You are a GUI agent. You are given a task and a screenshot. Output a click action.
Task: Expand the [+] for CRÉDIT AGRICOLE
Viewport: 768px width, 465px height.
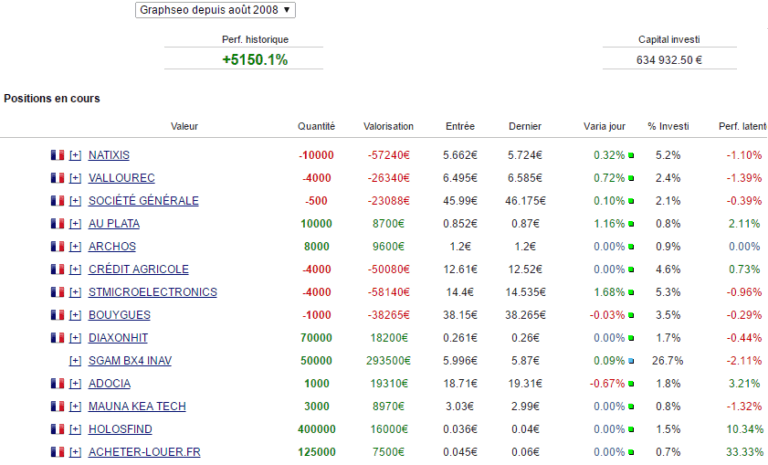(75, 269)
